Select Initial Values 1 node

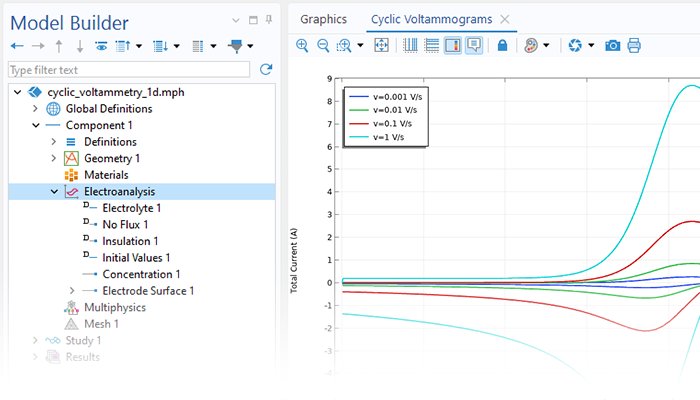136,258
